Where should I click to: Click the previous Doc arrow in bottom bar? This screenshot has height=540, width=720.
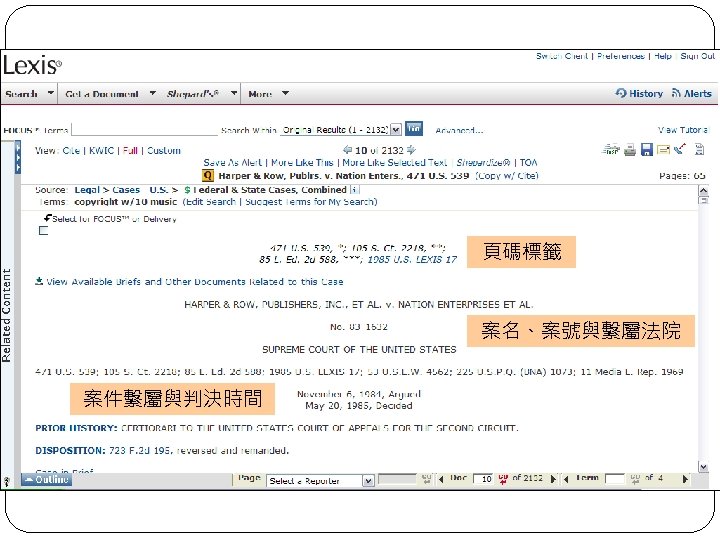pos(441,479)
